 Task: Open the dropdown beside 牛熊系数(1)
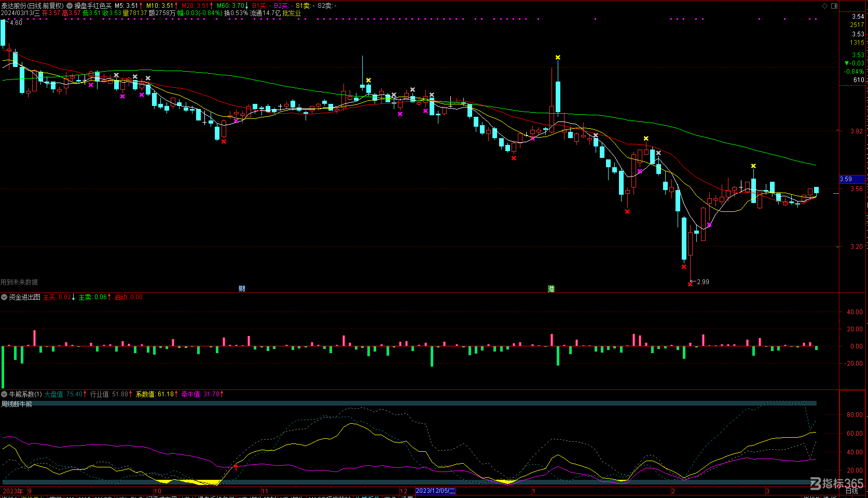click(4, 394)
